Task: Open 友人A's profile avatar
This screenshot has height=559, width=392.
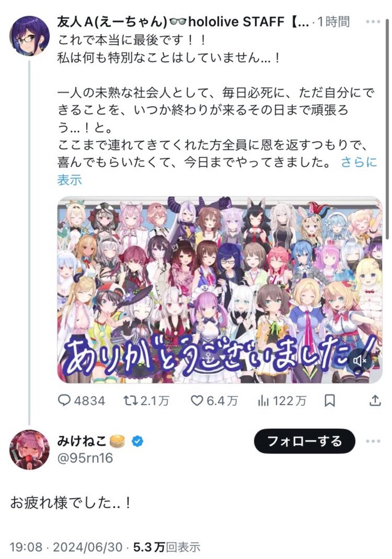Action: click(x=29, y=36)
